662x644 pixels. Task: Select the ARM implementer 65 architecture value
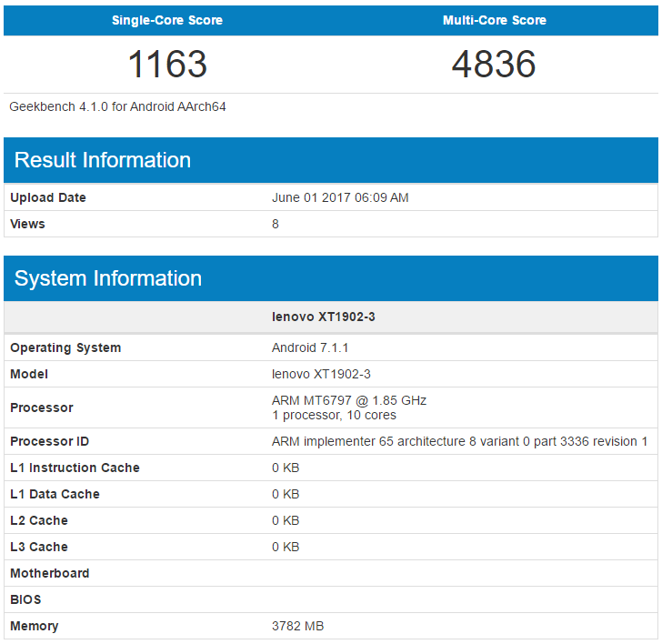point(459,441)
